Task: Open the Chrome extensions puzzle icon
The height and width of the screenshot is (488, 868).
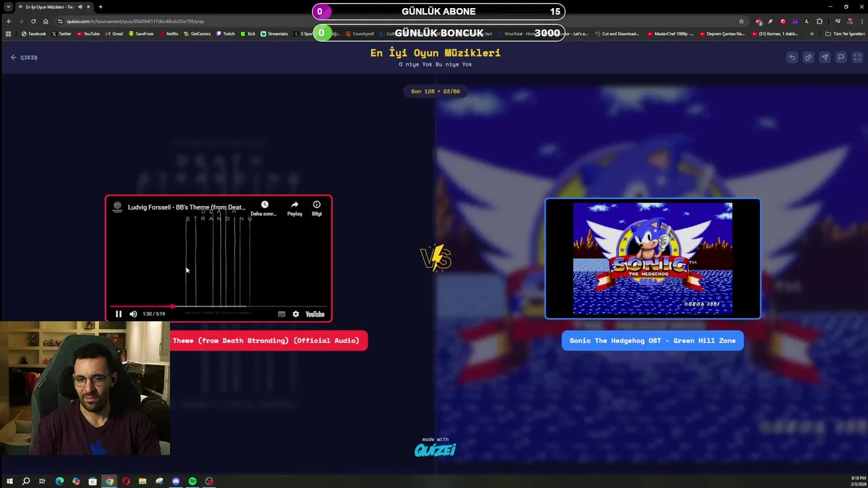Action: (819, 21)
